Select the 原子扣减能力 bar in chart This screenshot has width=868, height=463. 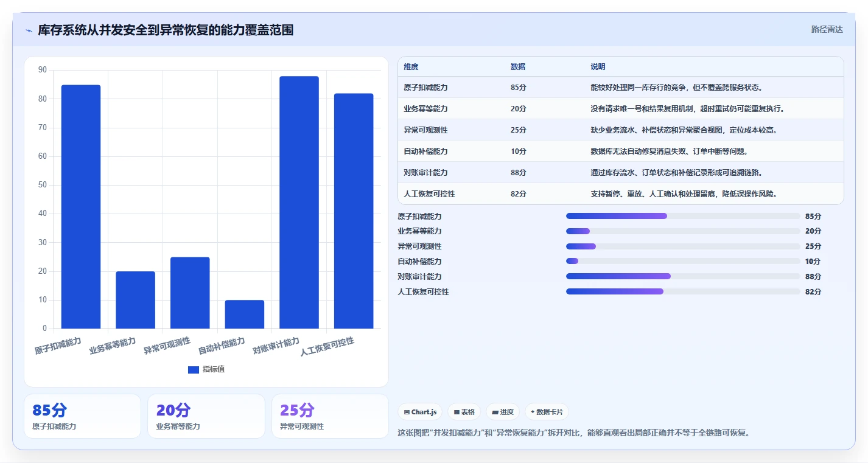click(81, 207)
